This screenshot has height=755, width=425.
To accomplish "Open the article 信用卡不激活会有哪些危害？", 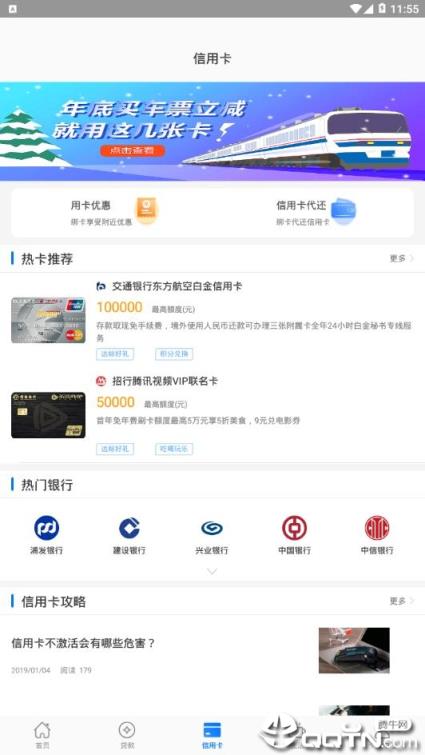I will 83,643.
